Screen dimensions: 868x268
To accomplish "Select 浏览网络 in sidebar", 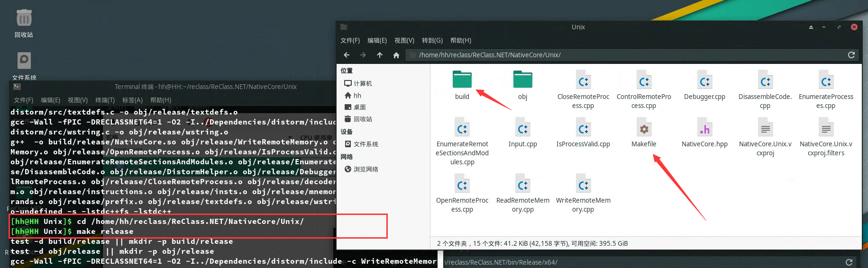I will point(361,169).
